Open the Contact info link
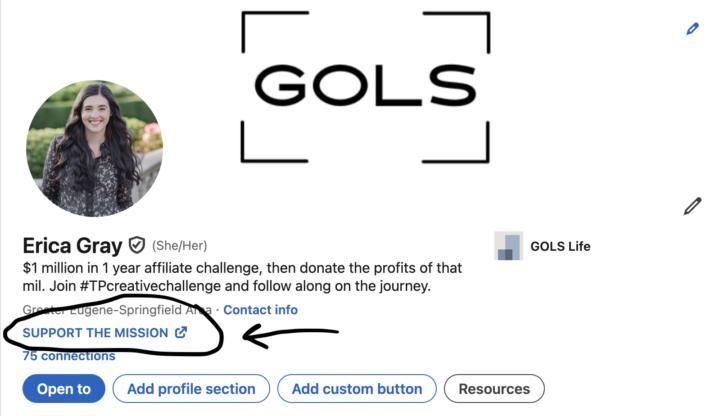Screen dimensions: 720x416 pos(260,310)
